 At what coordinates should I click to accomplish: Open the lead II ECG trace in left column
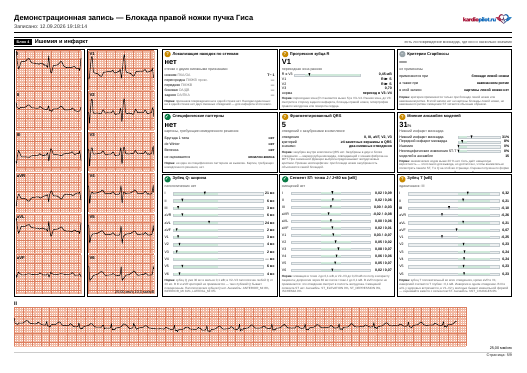[49, 111]
